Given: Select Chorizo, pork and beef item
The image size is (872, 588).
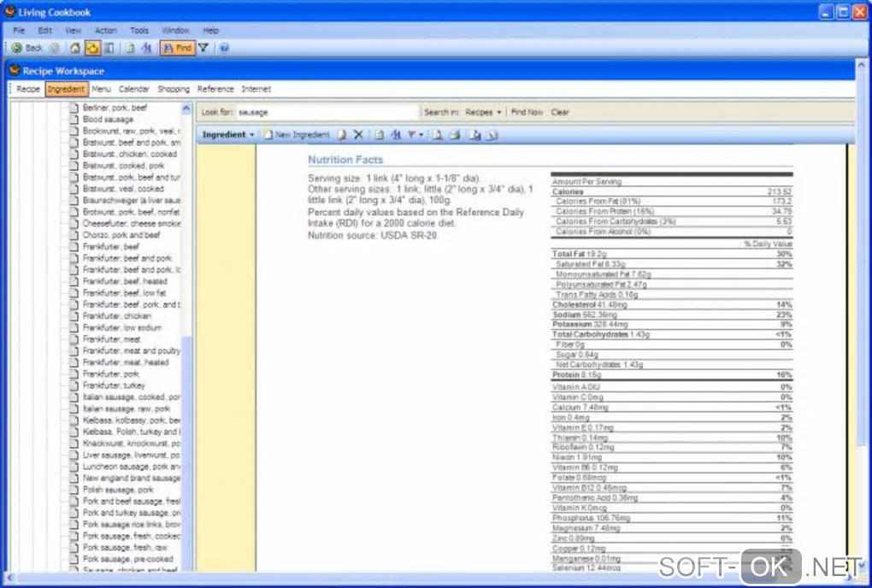Looking at the screenshot, I should pos(121,235).
